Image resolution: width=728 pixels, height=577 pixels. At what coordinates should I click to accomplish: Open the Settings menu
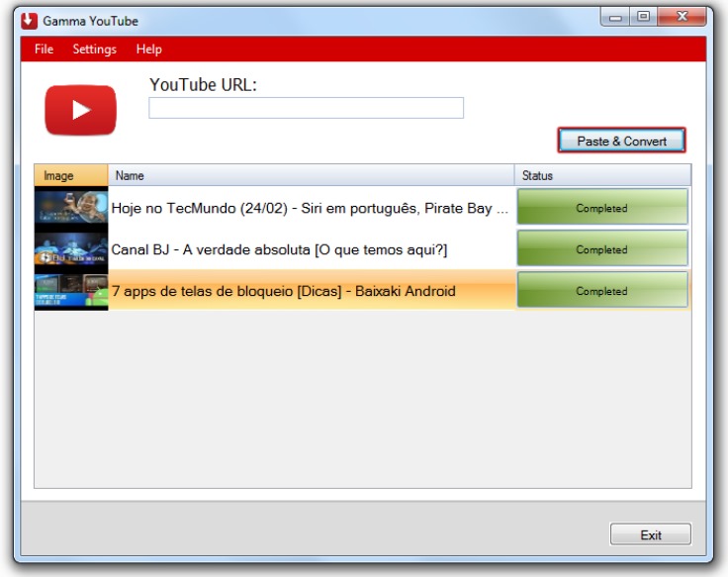click(x=94, y=49)
